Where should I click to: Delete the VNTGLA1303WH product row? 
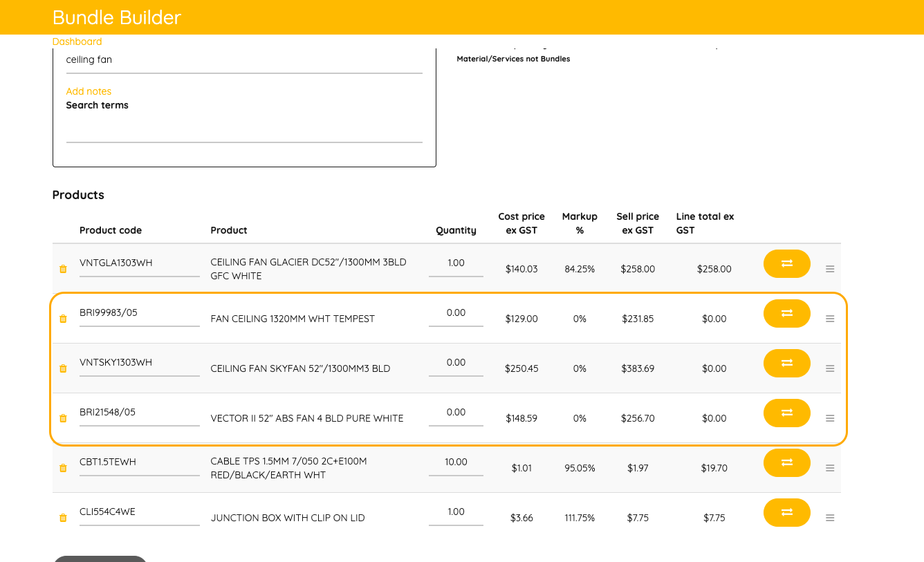63,269
